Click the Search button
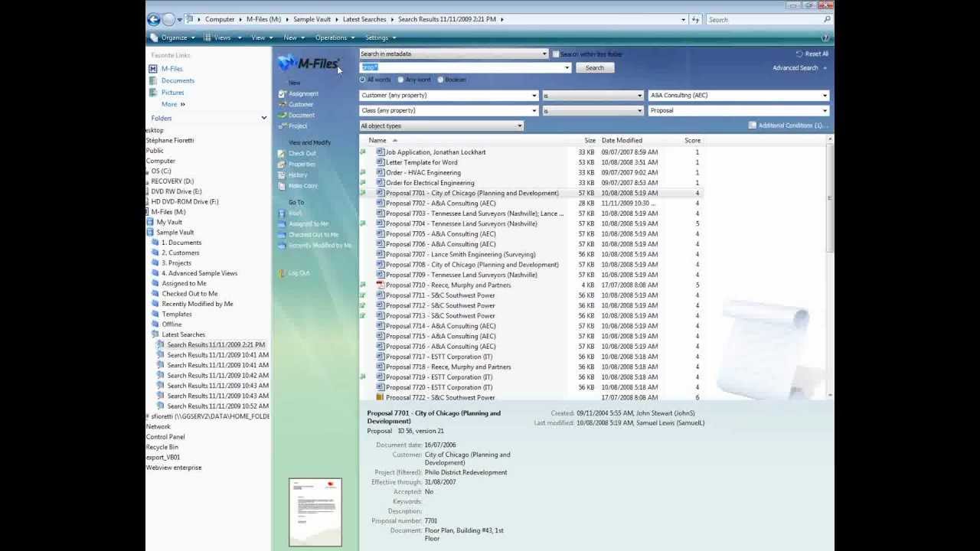This screenshot has width=980, height=551. click(595, 68)
